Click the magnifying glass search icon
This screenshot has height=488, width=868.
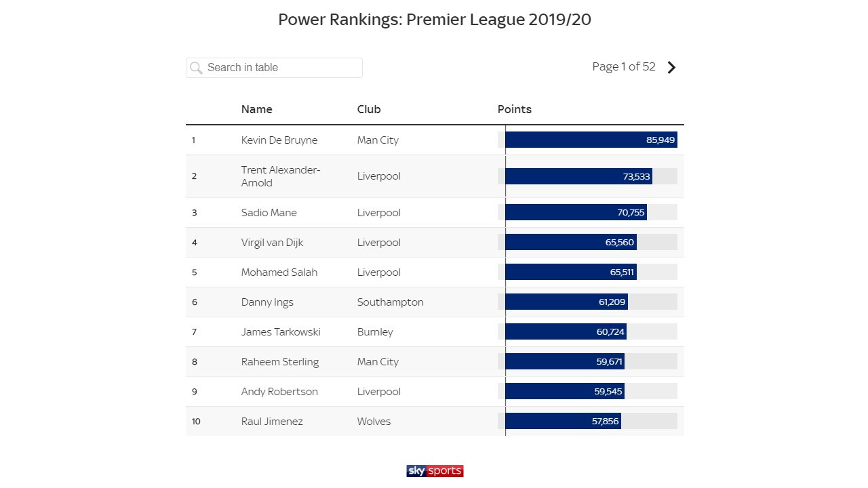(x=196, y=67)
